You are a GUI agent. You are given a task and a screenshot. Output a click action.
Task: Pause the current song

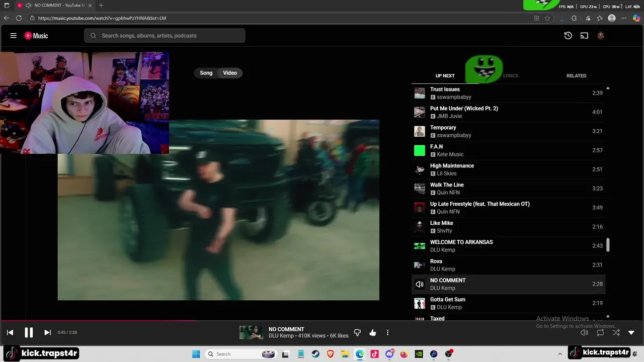[x=29, y=332]
